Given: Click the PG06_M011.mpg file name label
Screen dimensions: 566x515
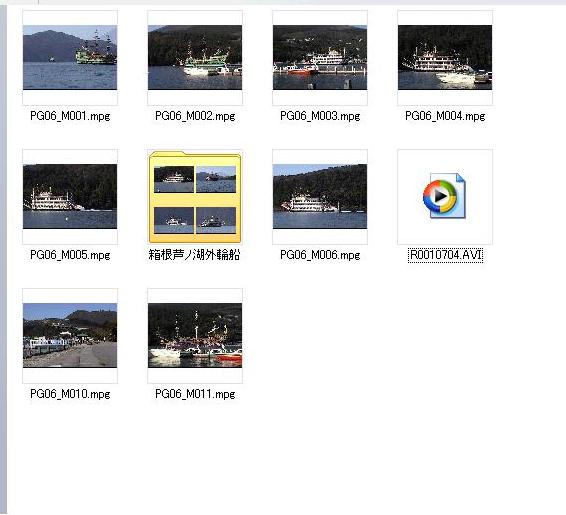Looking at the screenshot, I should (x=195, y=394).
